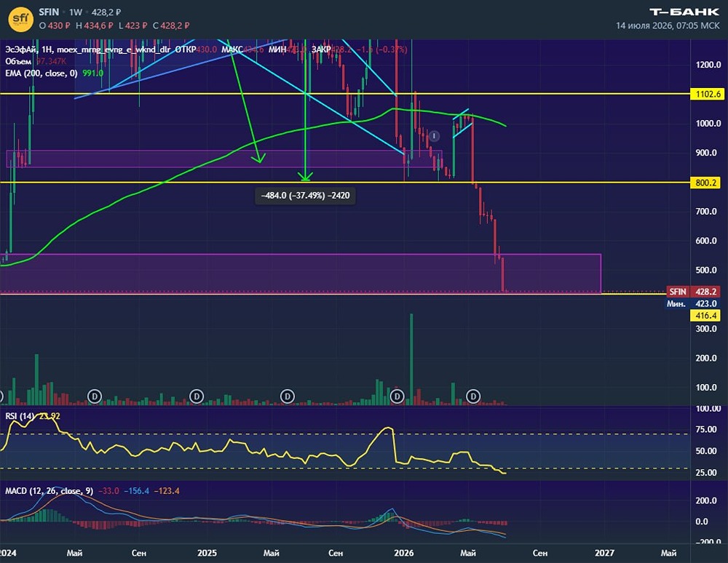Select the Мин. 423.0 price label
The height and width of the screenshot is (563, 728).
tap(693, 304)
